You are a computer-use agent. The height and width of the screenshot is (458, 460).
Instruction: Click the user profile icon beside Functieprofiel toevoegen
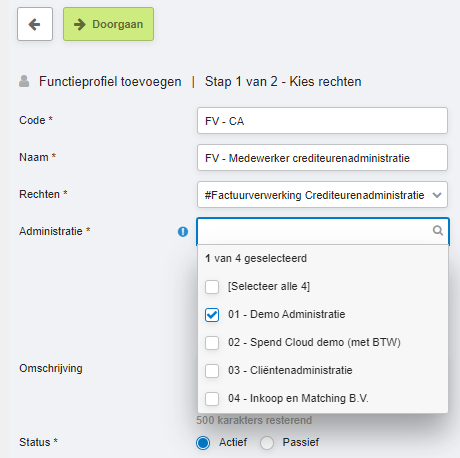click(24, 81)
